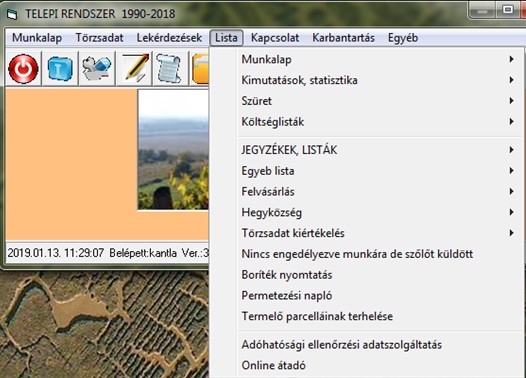
Task: Open the Lekérdezések menu
Action: pyautogui.click(x=169, y=38)
